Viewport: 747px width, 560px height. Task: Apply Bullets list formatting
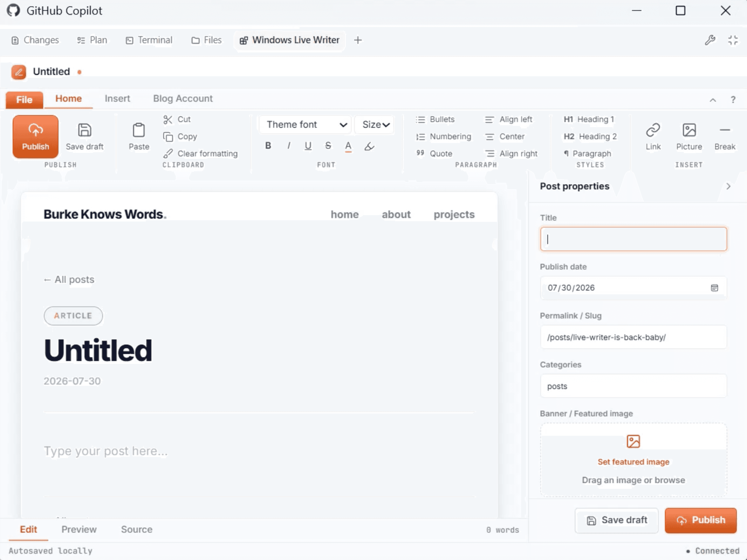click(x=435, y=120)
